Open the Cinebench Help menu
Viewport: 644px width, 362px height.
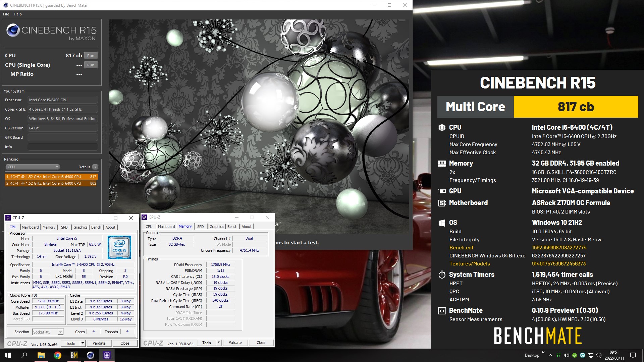click(x=18, y=14)
